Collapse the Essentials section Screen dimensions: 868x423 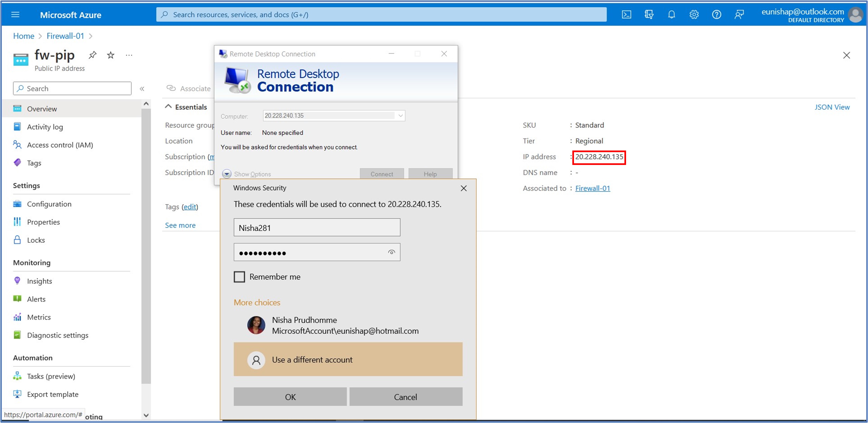(x=169, y=106)
